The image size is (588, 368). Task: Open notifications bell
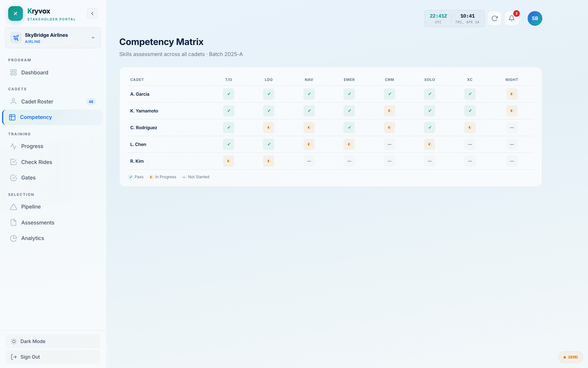511,18
